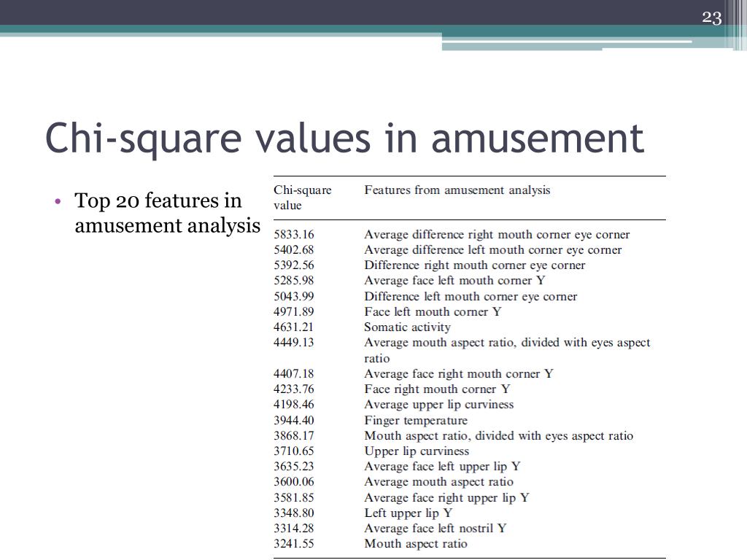This screenshot has width=747, height=560.
Task: Select the value 4407.18
Action: pos(294,373)
